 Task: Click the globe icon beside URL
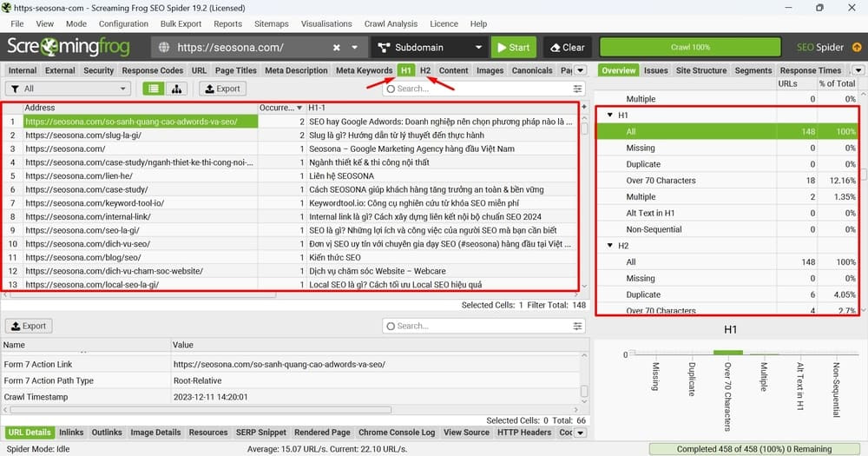click(164, 48)
